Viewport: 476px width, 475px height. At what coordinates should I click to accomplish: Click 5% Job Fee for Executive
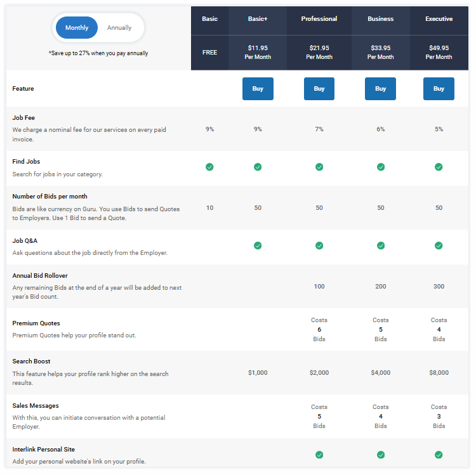coord(439,129)
